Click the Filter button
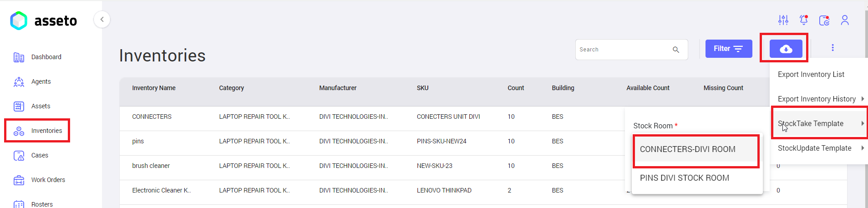This screenshot has height=208, width=868. coord(728,49)
